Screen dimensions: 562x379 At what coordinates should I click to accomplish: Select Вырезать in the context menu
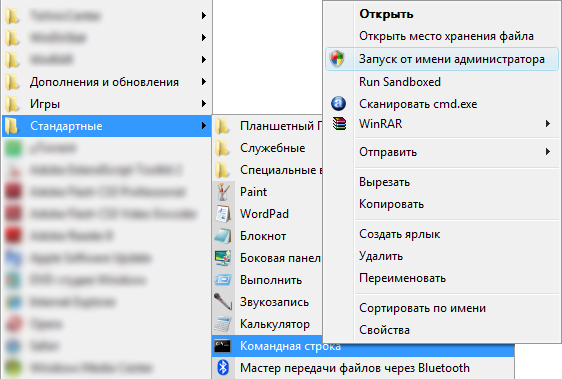[385, 182]
